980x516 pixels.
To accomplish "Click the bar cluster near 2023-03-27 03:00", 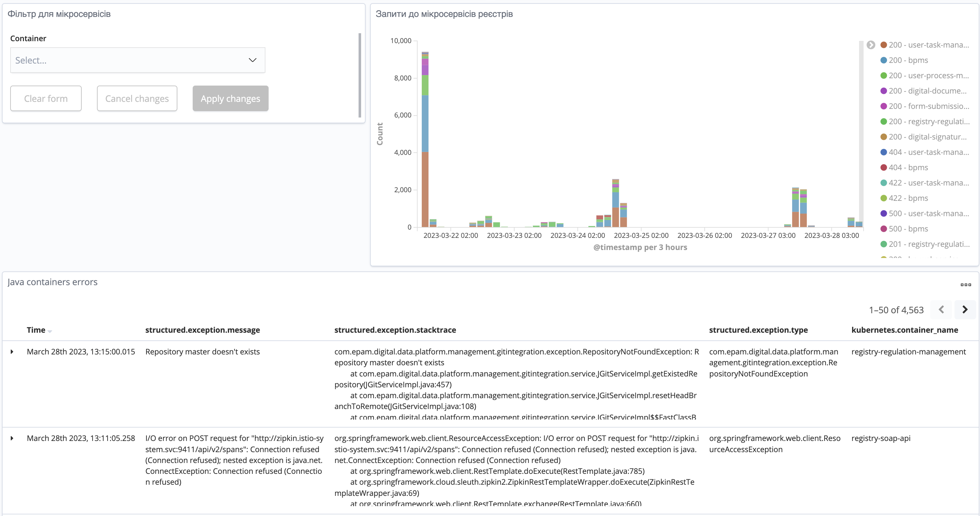I will [x=799, y=208].
